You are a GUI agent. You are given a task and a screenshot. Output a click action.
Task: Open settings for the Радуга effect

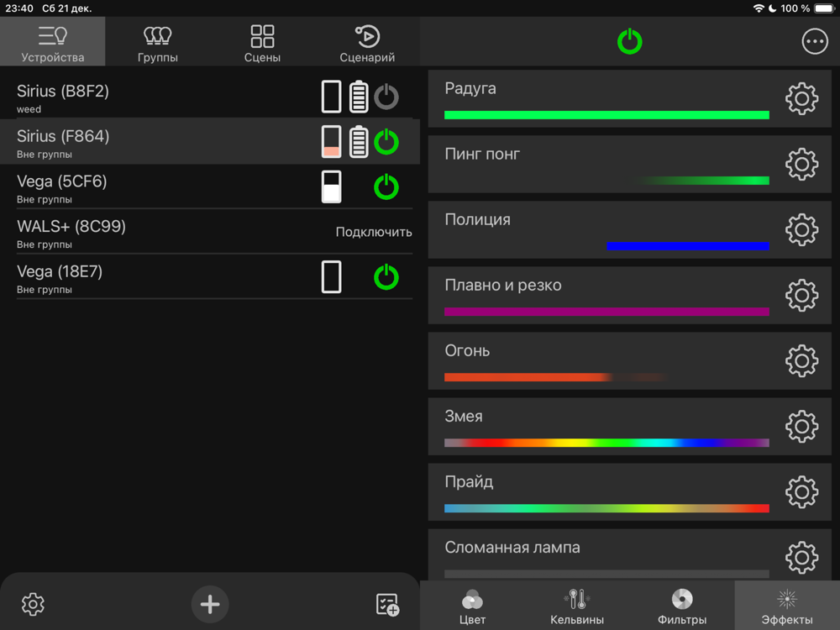(801, 98)
